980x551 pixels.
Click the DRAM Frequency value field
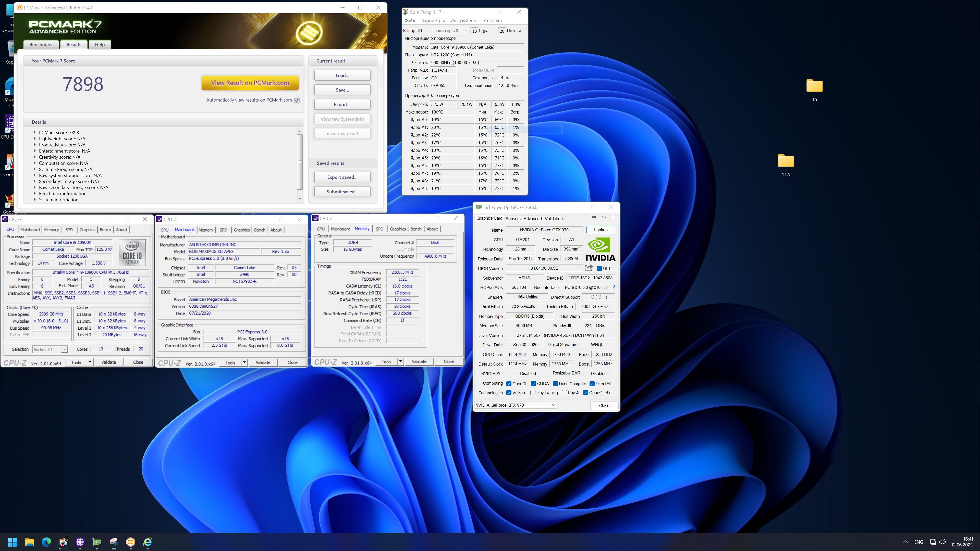coord(402,272)
